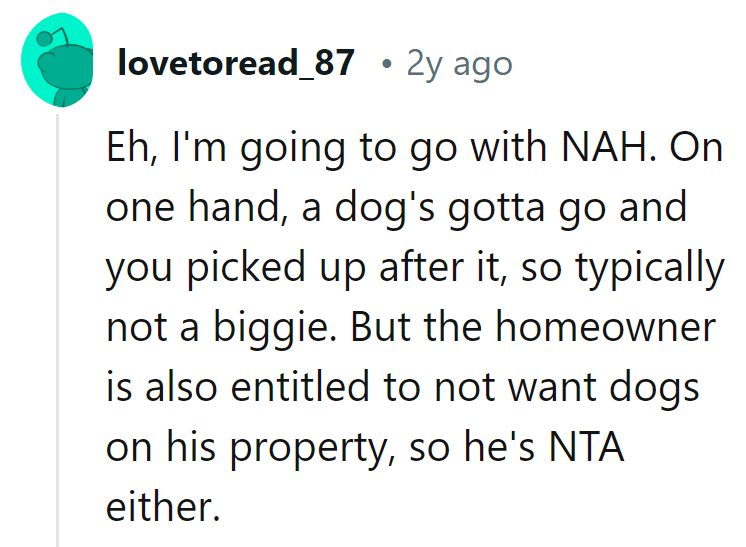The height and width of the screenshot is (547, 746).
Task: Click the word "entitled" in the comment
Action: (x=300, y=386)
